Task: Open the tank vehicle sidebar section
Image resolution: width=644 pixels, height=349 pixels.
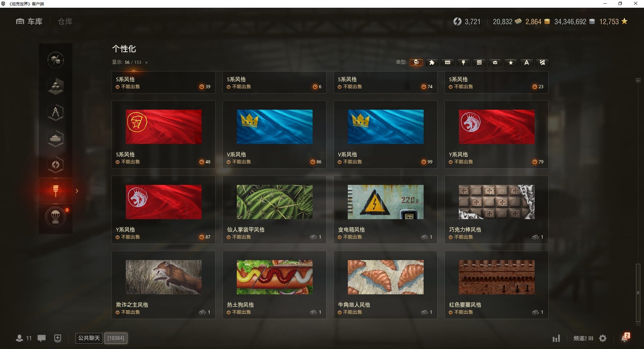Action: (56, 139)
